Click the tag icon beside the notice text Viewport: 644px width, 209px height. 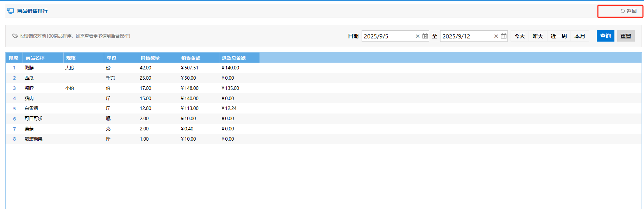click(x=15, y=36)
